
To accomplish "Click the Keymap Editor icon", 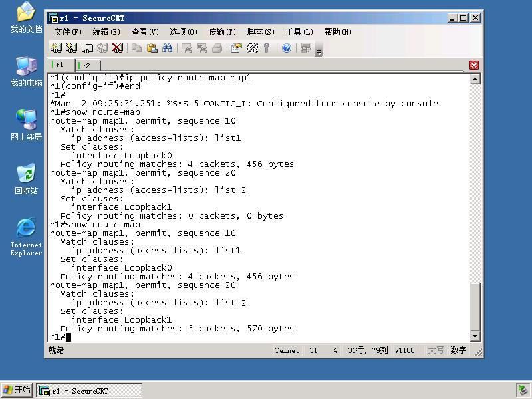I will [252, 48].
